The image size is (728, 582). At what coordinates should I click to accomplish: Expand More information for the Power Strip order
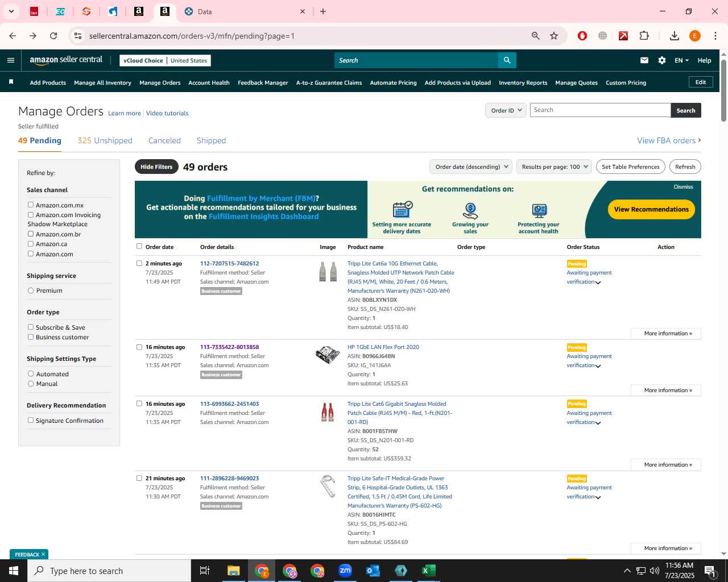pyautogui.click(x=666, y=548)
